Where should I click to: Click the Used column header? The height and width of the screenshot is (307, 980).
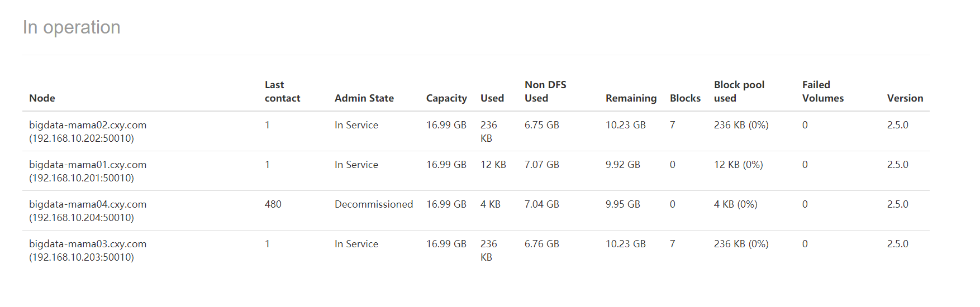click(492, 98)
